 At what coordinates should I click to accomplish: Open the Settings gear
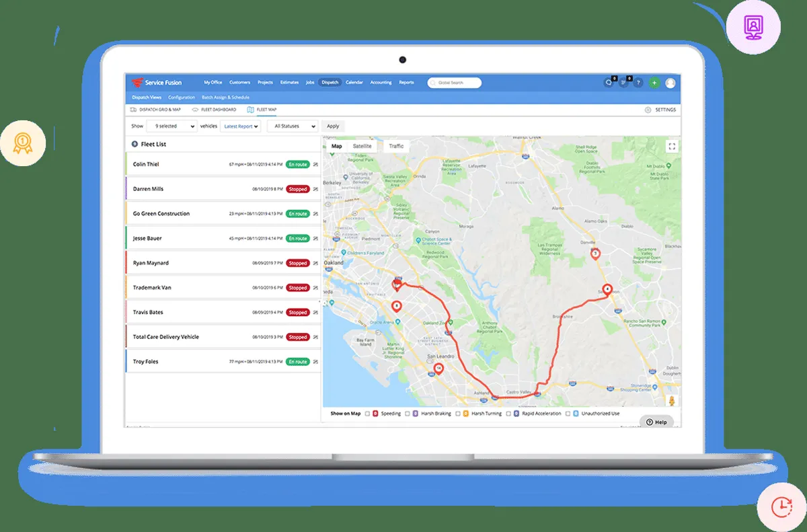pos(648,110)
